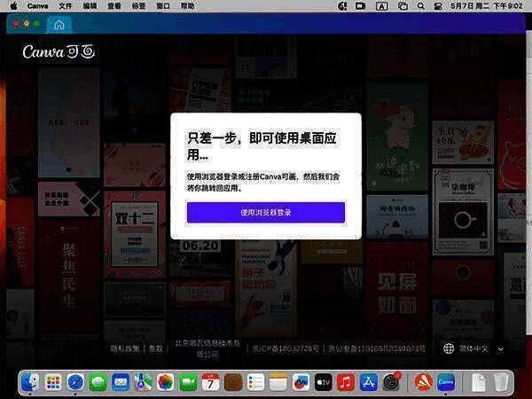Viewport: 532px width, 399px height.
Task: Open Messages from the Dock
Action: click(98, 382)
